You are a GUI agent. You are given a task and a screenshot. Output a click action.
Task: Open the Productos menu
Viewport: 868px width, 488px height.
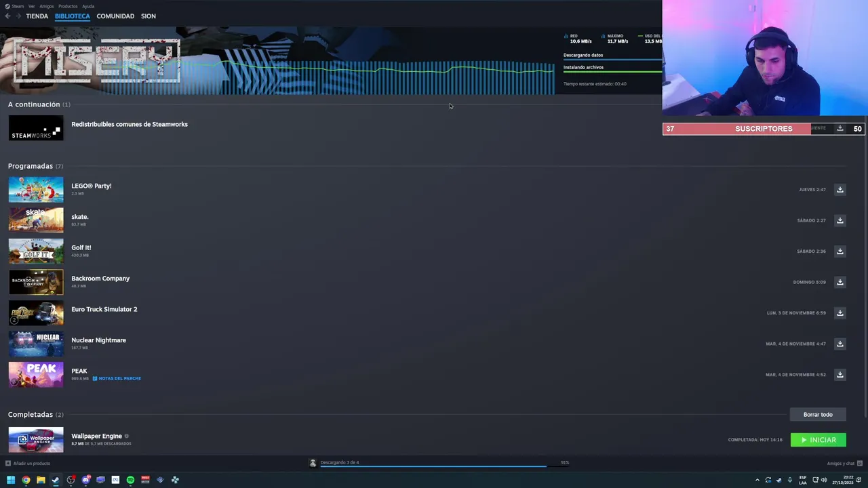click(68, 6)
